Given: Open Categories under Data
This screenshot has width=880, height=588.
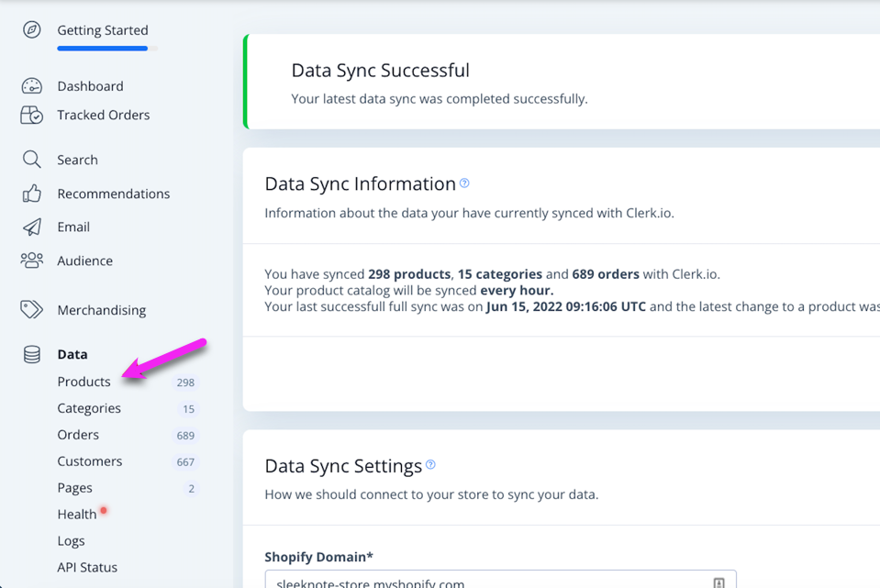Looking at the screenshot, I should coord(89,408).
